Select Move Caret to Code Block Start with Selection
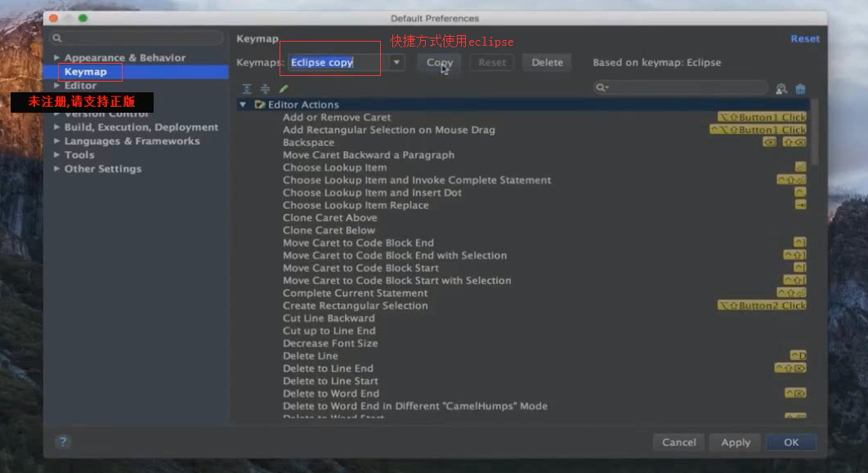This screenshot has width=868, height=473. [x=397, y=280]
